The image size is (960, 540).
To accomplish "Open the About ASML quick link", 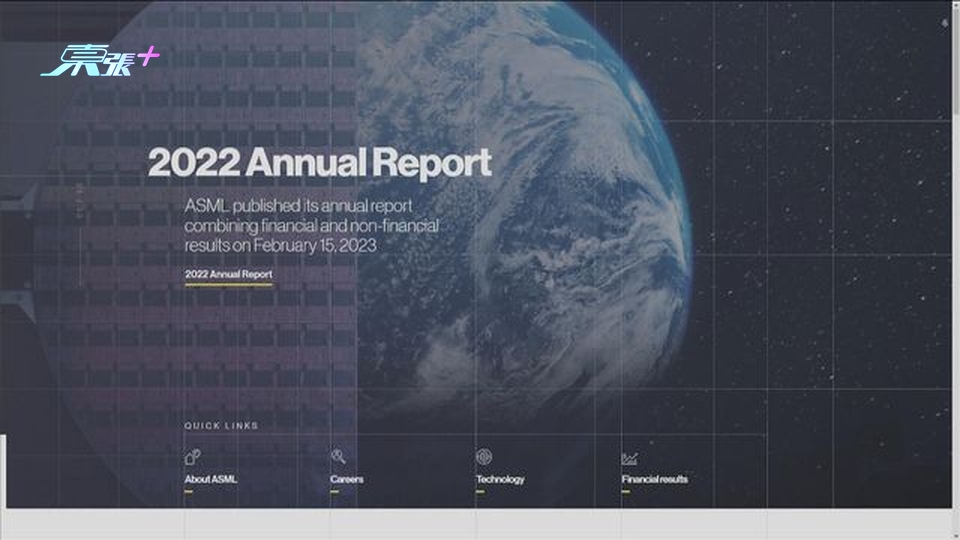I will tap(211, 479).
